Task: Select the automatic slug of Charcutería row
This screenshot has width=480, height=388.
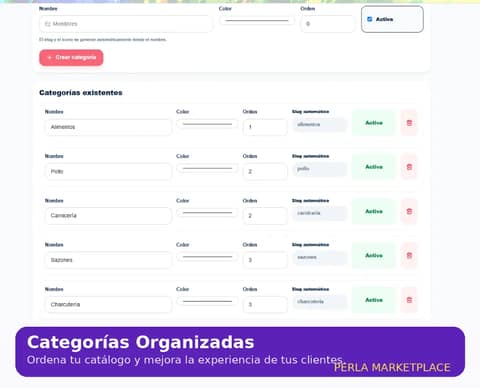Action: (x=319, y=302)
